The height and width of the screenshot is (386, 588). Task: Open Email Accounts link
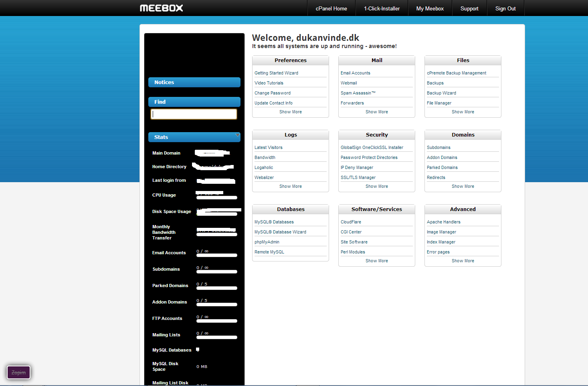coord(355,73)
